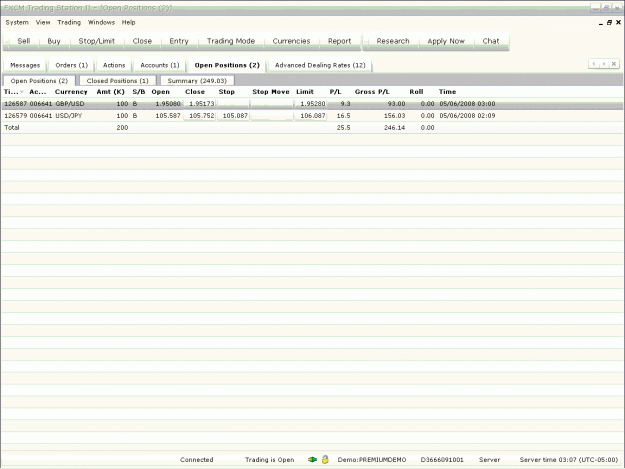Click the Apply Now button

pos(446,41)
